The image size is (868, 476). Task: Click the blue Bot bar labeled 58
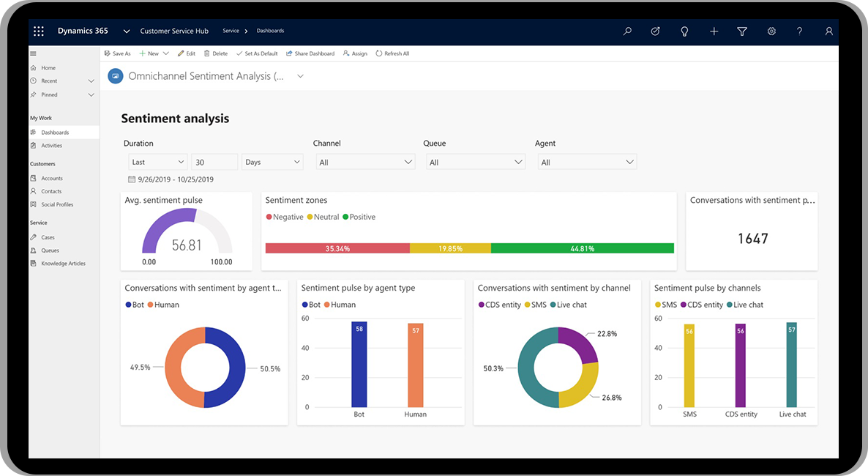(x=359, y=365)
